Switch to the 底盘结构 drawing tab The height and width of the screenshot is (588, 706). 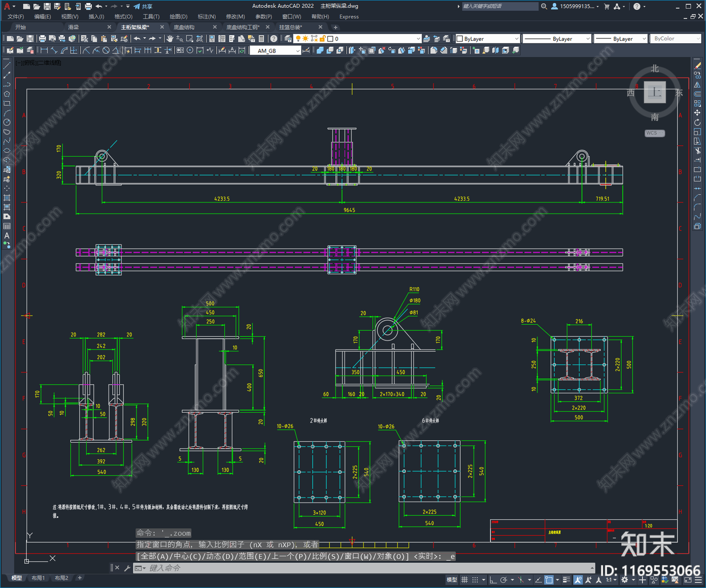pyautogui.click(x=184, y=27)
